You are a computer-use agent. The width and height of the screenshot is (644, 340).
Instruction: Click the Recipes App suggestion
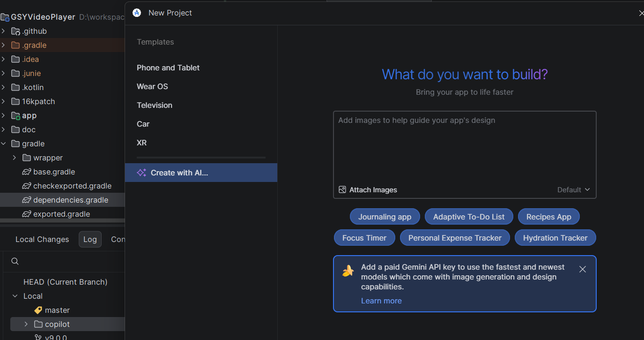(549, 217)
